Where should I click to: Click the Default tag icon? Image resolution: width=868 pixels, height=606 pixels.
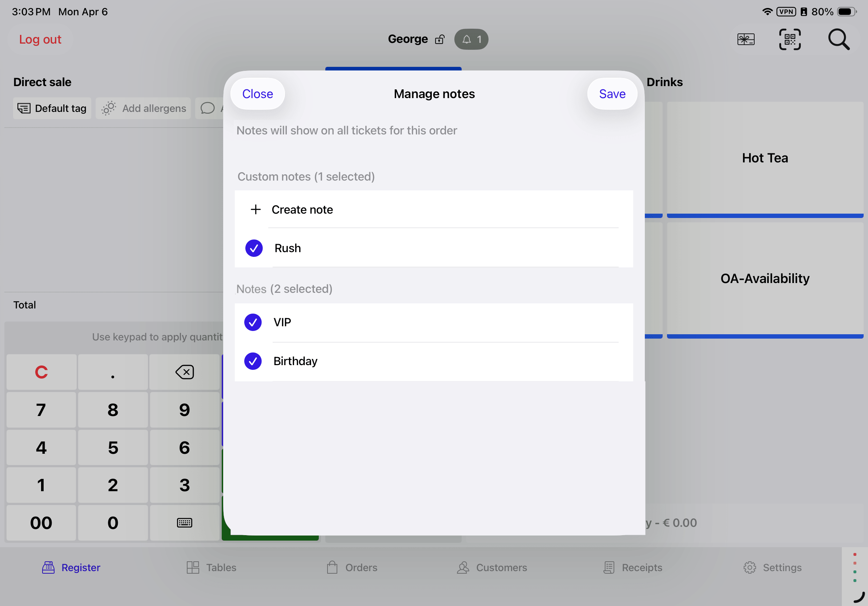23,108
